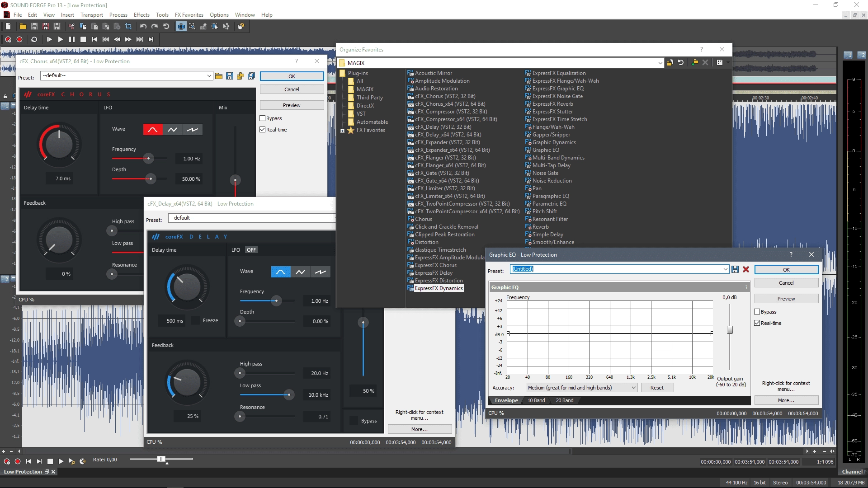868x488 pixels.
Task: Click Preview in the Graphic EQ dialog
Action: pos(786,299)
